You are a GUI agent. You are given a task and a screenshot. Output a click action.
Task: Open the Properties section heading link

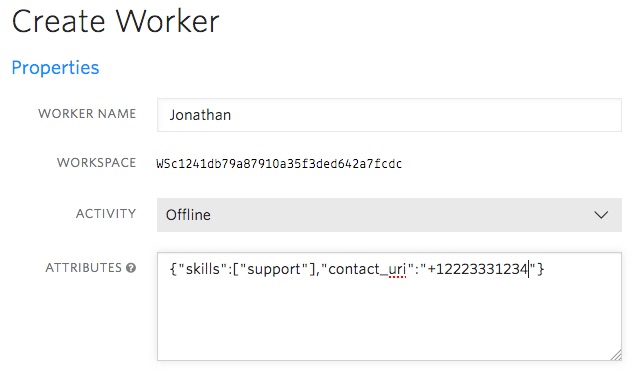tap(55, 67)
